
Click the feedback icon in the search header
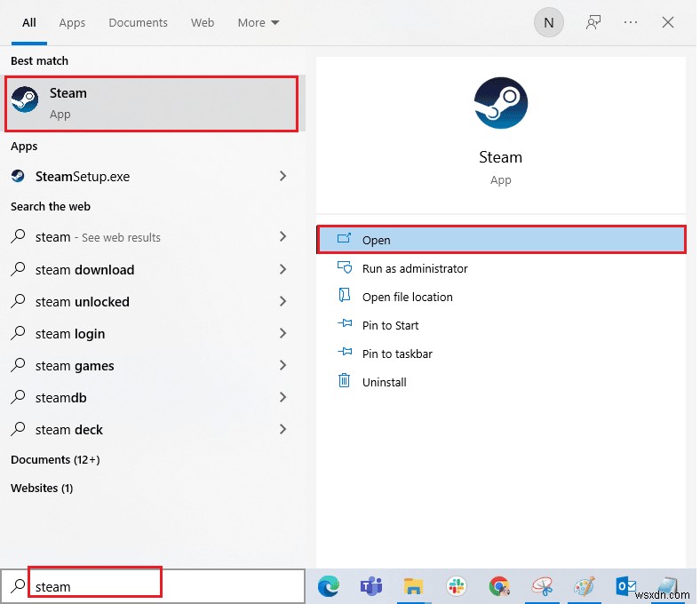tap(593, 23)
